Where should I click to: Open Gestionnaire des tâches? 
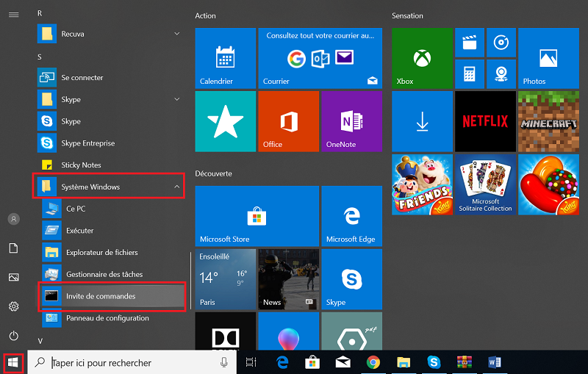114,274
